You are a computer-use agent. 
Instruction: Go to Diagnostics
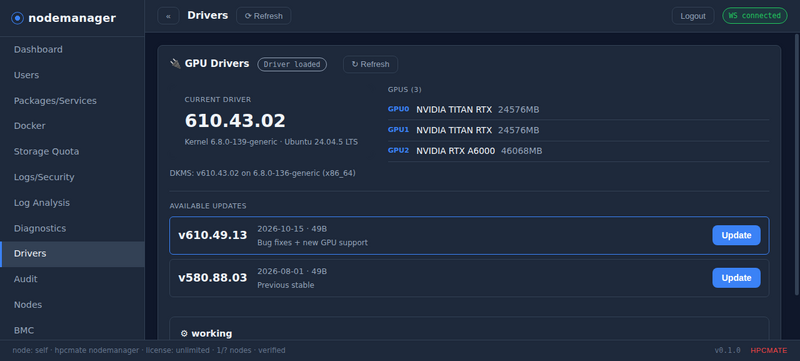coord(72,228)
